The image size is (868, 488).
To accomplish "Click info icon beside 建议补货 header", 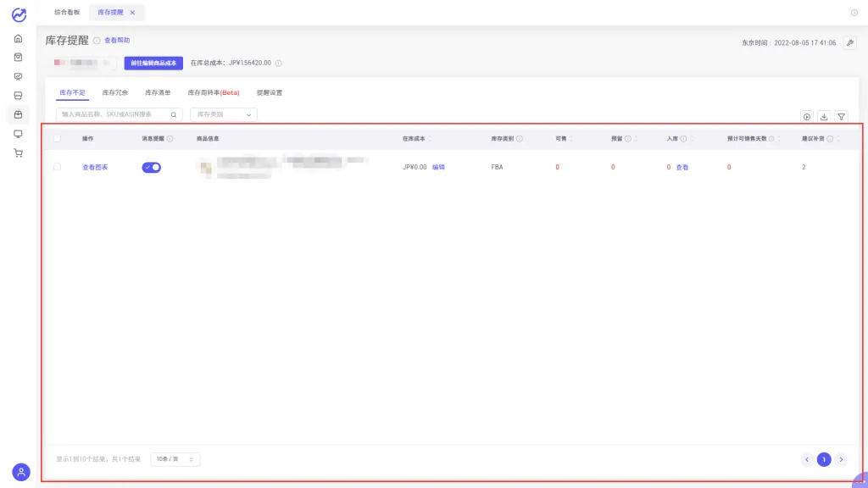I will 830,139.
